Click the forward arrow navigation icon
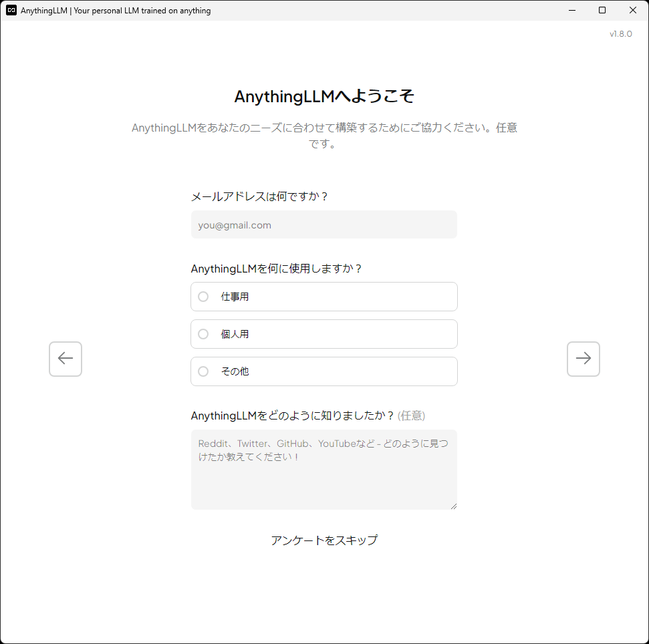The width and height of the screenshot is (649, 644). click(583, 359)
